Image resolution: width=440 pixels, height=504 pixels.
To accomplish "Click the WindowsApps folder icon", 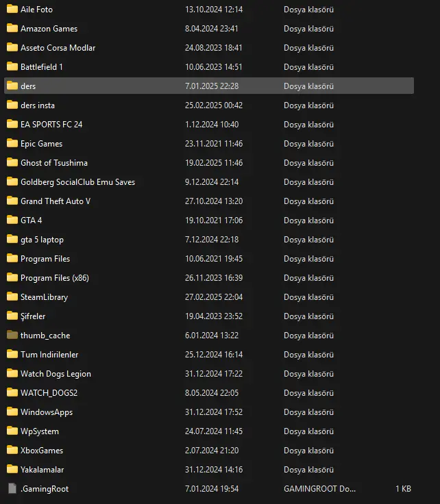I will point(12,412).
